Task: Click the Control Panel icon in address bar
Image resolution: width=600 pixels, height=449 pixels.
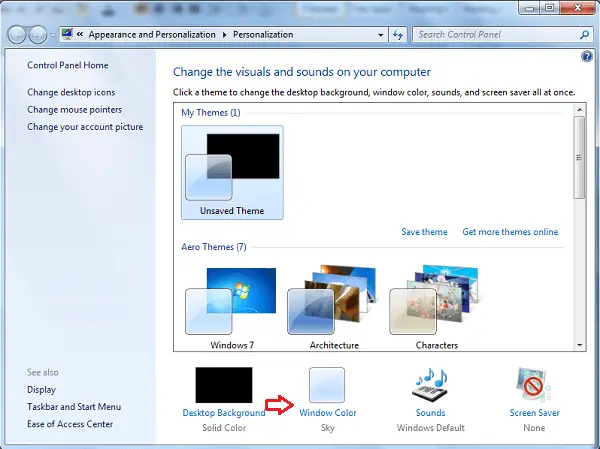Action: (x=67, y=34)
